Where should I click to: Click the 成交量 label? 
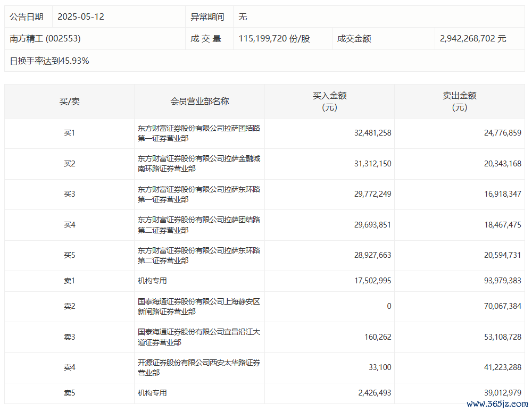tap(206, 39)
